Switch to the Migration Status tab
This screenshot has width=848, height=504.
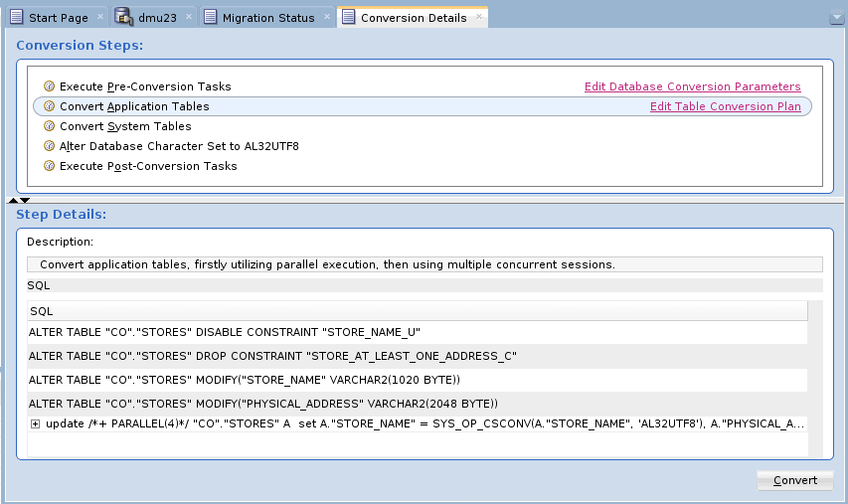coord(268,18)
